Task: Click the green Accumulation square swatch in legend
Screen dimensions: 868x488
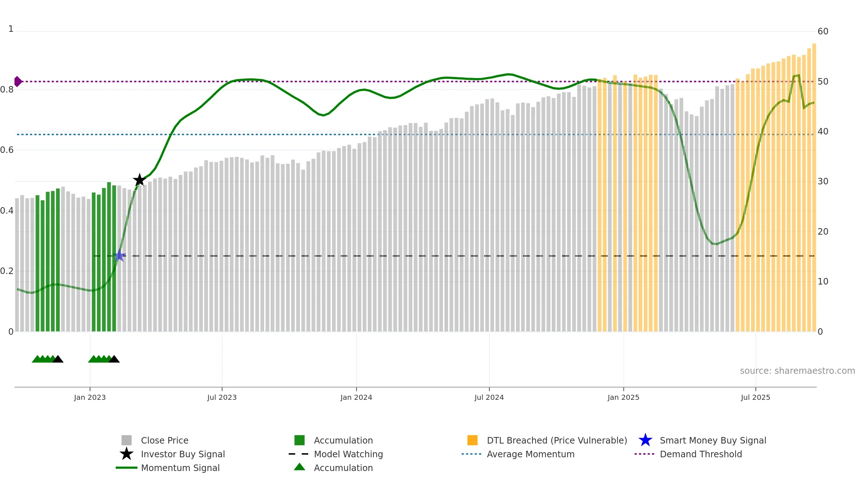Action: tap(299, 440)
